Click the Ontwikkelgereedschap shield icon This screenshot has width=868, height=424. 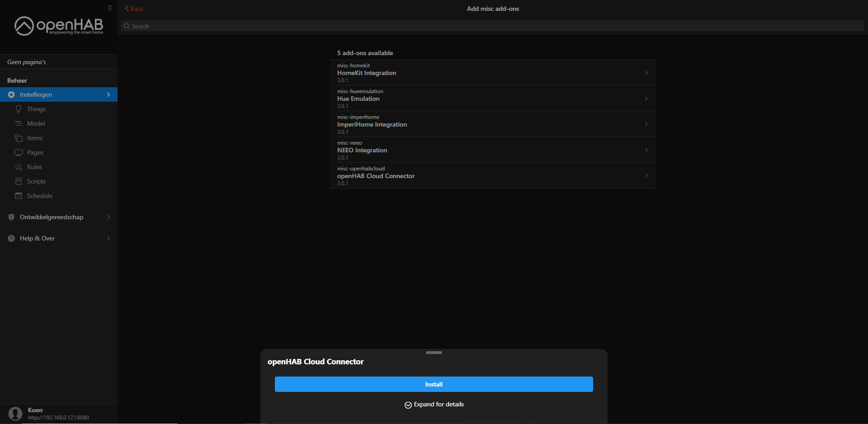[11, 217]
